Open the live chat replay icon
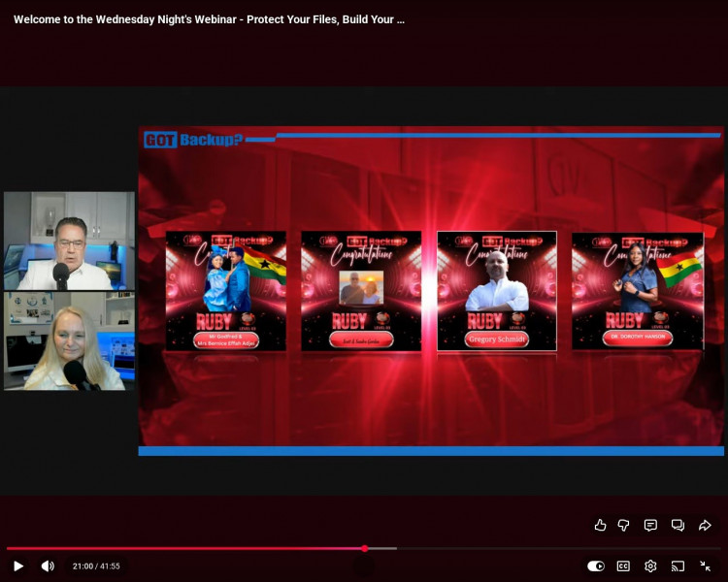The height and width of the screenshot is (582, 728). tap(678, 525)
